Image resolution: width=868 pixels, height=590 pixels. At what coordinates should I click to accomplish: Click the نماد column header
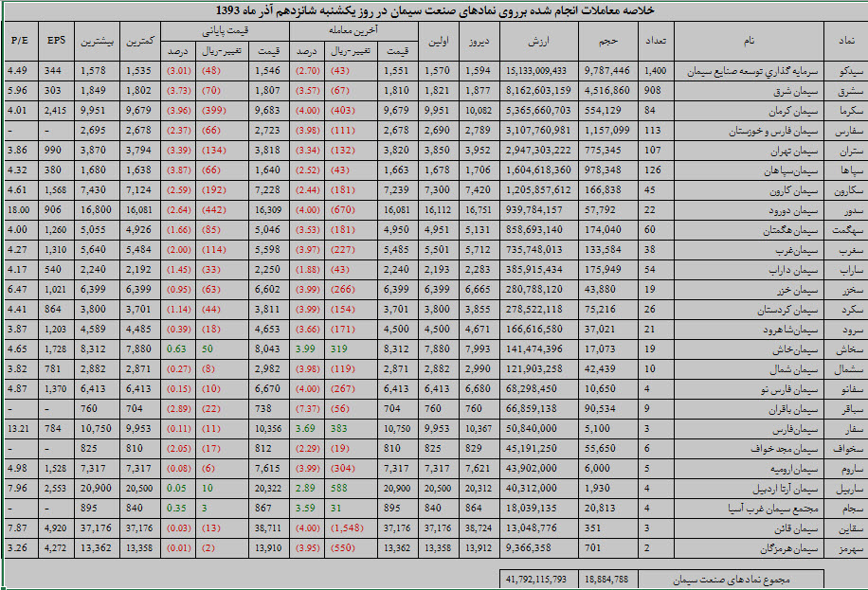(846, 41)
